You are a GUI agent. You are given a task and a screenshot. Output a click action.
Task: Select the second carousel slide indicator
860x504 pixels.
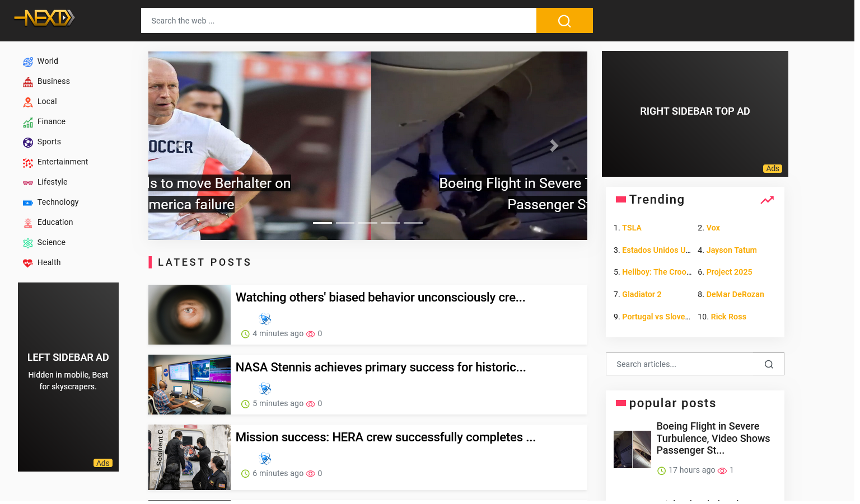[345, 223]
